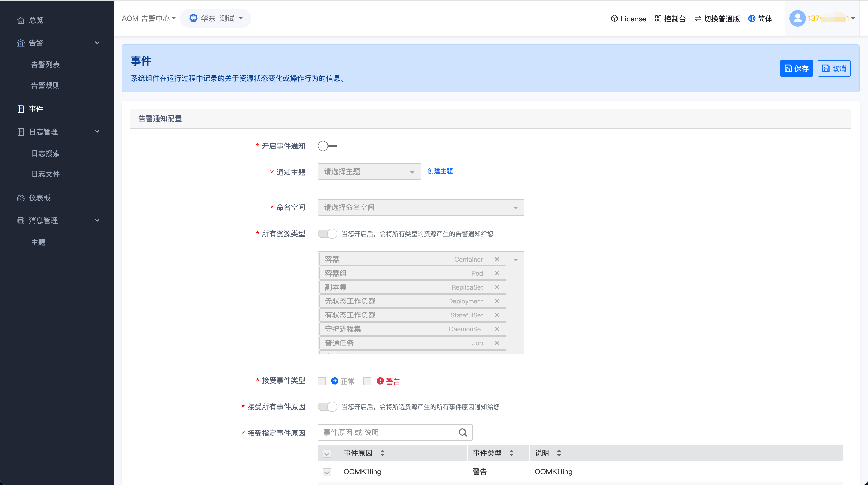Screen dimensions: 868x485
Task: Toggle 开启事件通知 switch
Action: pos(327,146)
